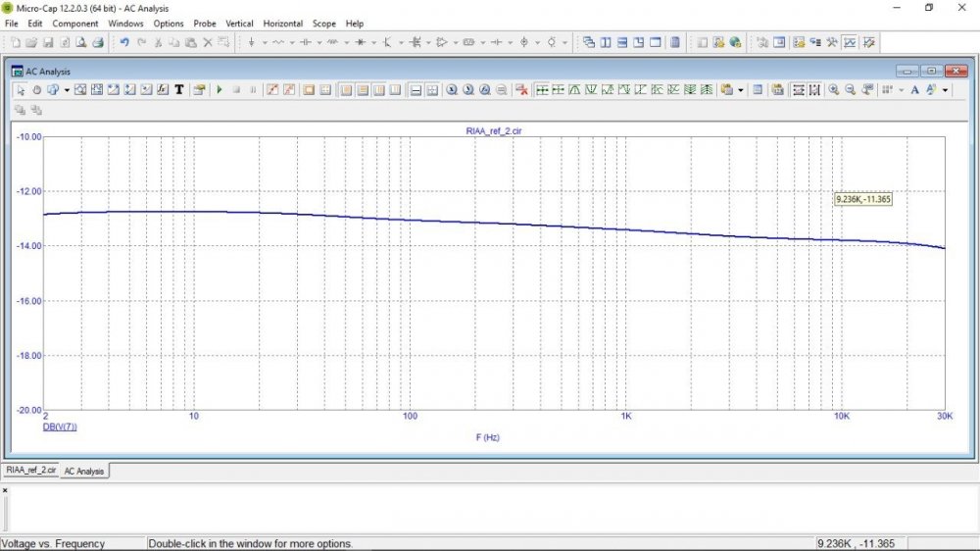This screenshot has width=980, height=551.
Task: Click the Open file folder icon
Action: click(31, 42)
